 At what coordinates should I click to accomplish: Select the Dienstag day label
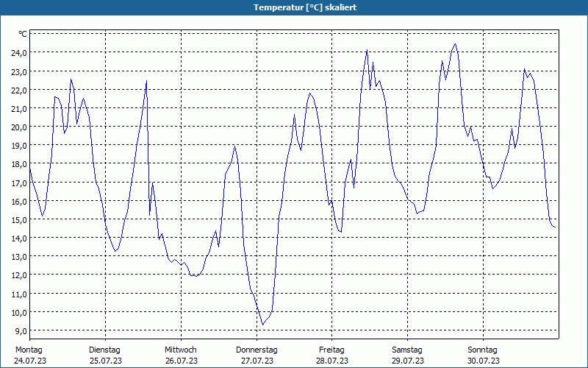(104, 350)
